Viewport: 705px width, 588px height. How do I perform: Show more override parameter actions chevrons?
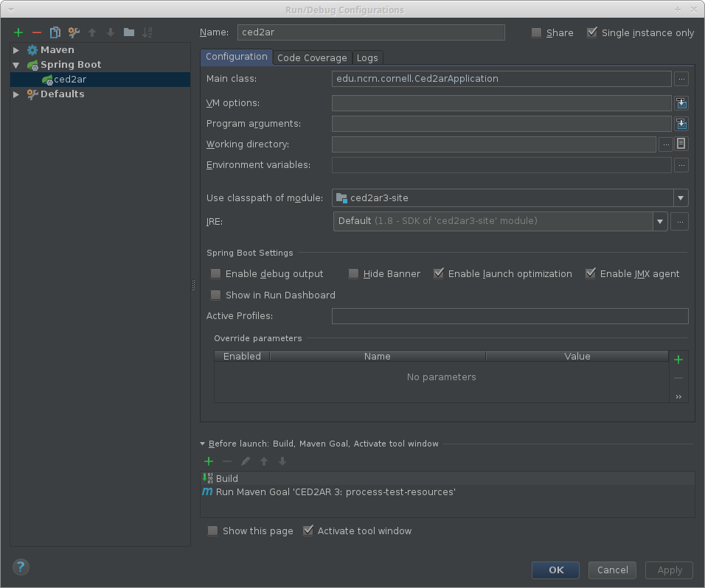point(678,396)
